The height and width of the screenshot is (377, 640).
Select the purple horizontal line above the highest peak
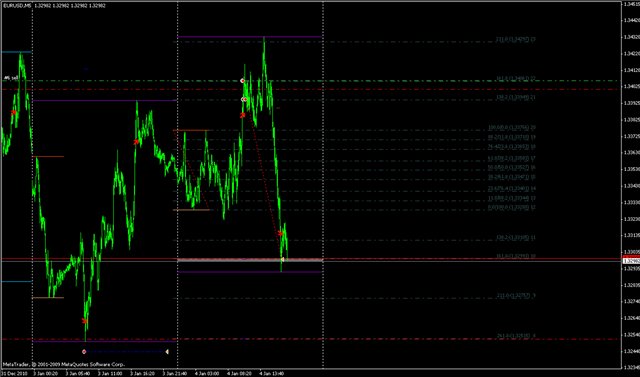click(x=250, y=37)
